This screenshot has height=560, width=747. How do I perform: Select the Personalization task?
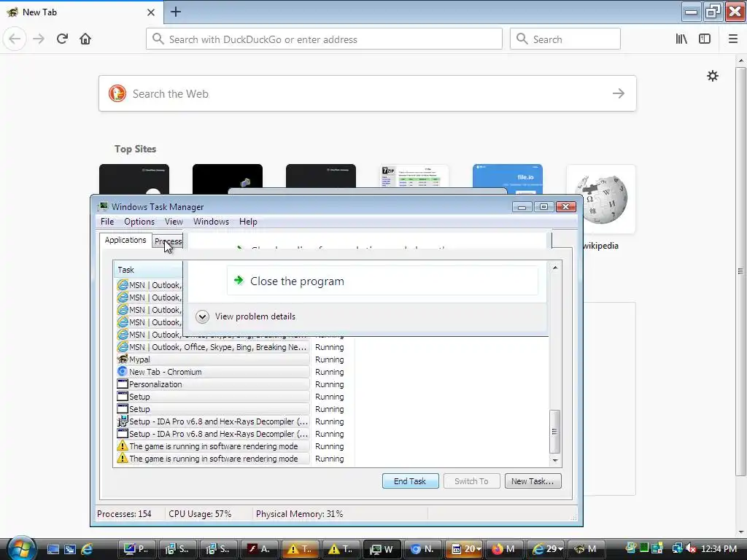click(x=213, y=384)
